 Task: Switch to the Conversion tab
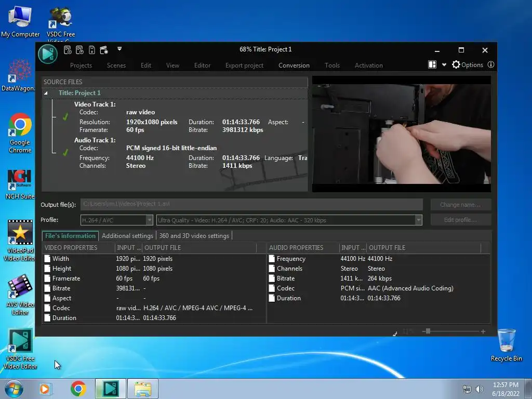[x=294, y=65]
